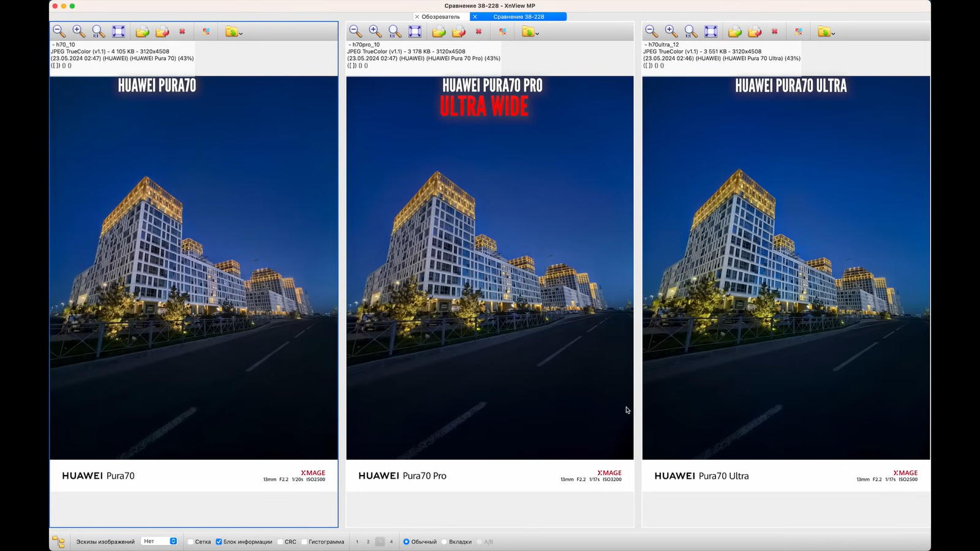The image size is (980, 551).
Task: Click the zoom 1:1 magnifier in right panel
Action: 691,31
